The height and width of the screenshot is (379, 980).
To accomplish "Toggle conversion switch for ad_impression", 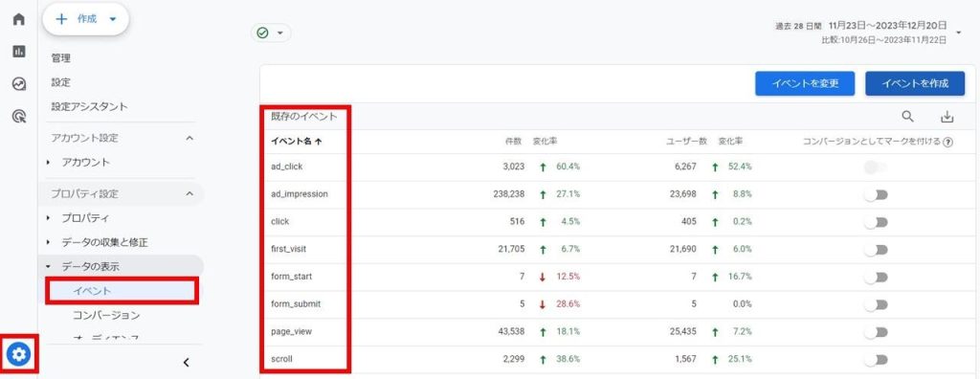I will coord(877,194).
